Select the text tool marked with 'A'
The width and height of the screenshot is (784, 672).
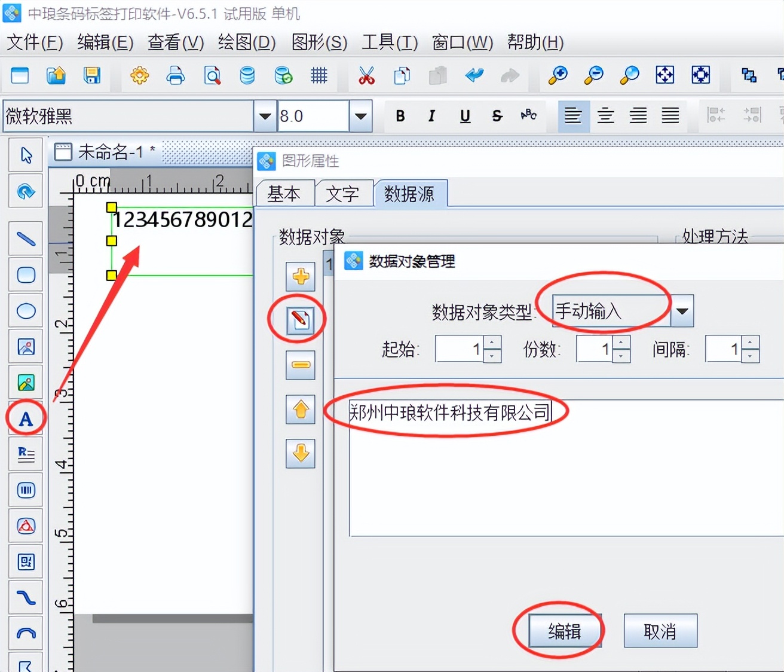point(26,419)
